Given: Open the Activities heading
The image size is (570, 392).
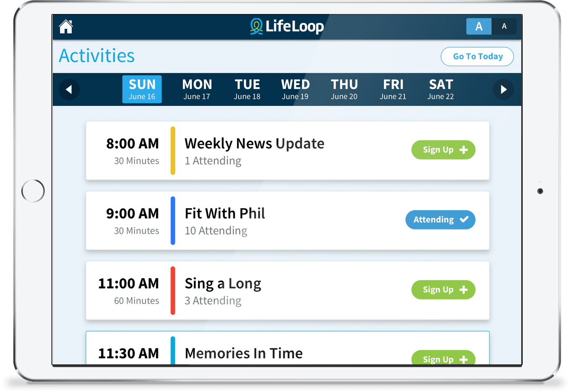Looking at the screenshot, I should [96, 55].
